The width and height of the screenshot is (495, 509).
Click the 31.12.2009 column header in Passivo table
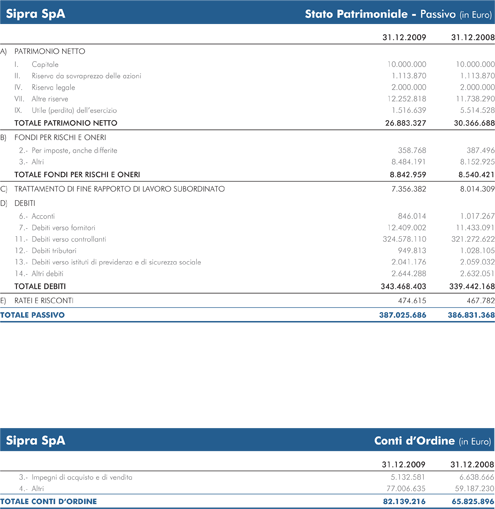[x=404, y=37]
